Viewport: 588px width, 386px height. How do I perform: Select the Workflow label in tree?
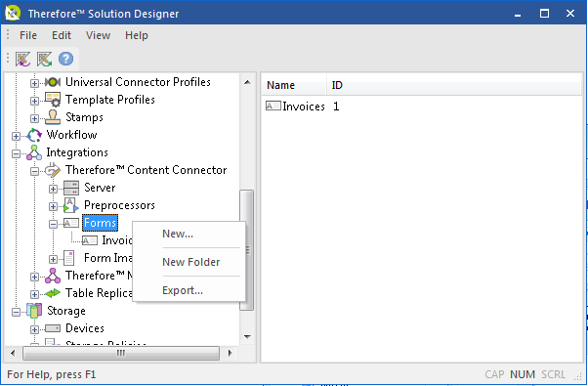pos(71,135)
